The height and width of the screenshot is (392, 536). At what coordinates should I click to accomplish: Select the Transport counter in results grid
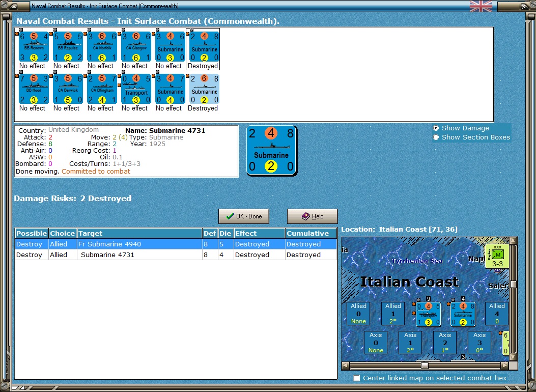(x=136, y=89)
